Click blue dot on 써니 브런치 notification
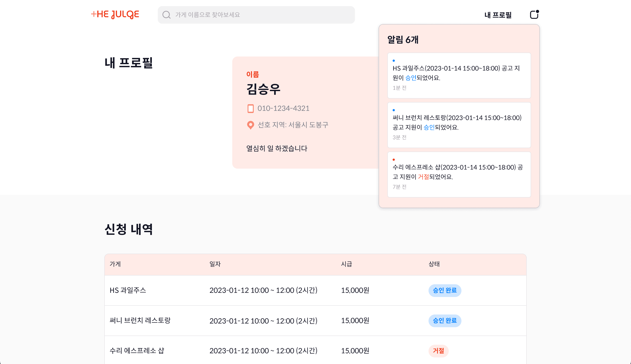631x364 pixels. (x=394, y=110)
